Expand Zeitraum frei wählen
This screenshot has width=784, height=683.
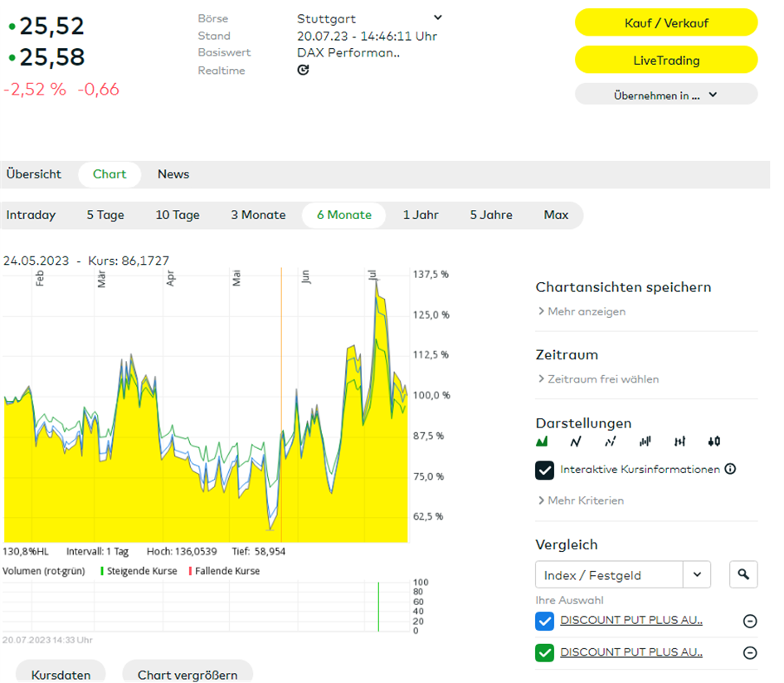[602, 379]
